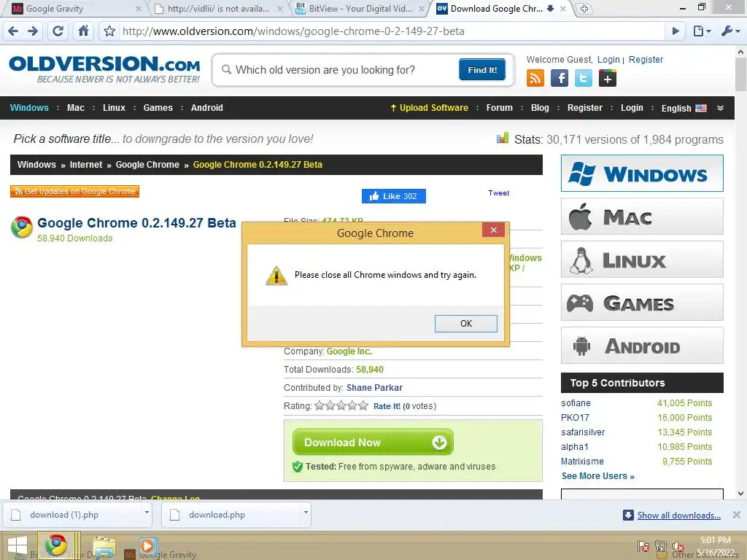The image size is (747, 560).
Task: Click the OldVersion.com logo
Action: coord(104,69)
